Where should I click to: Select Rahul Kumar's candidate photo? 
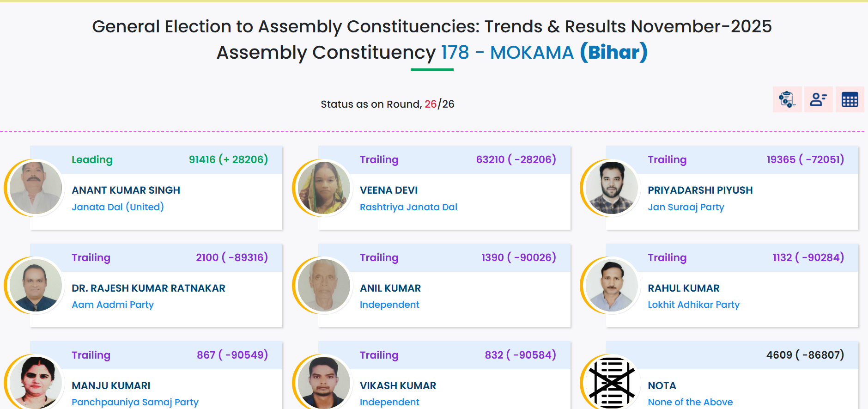[612, 285]
